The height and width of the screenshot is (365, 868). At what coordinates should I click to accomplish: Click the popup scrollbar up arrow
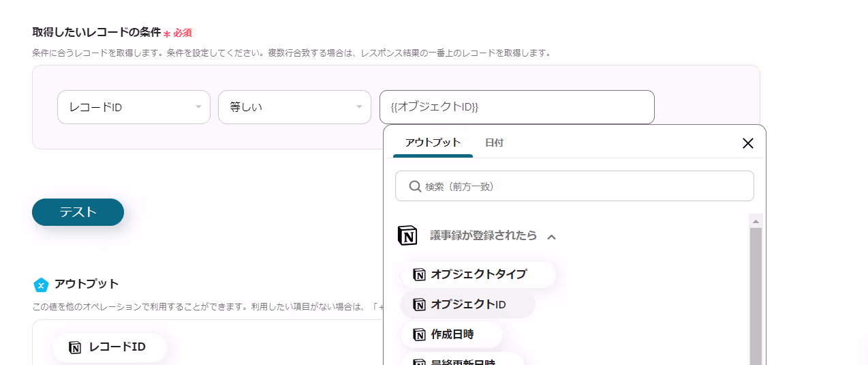pos(756,221)
